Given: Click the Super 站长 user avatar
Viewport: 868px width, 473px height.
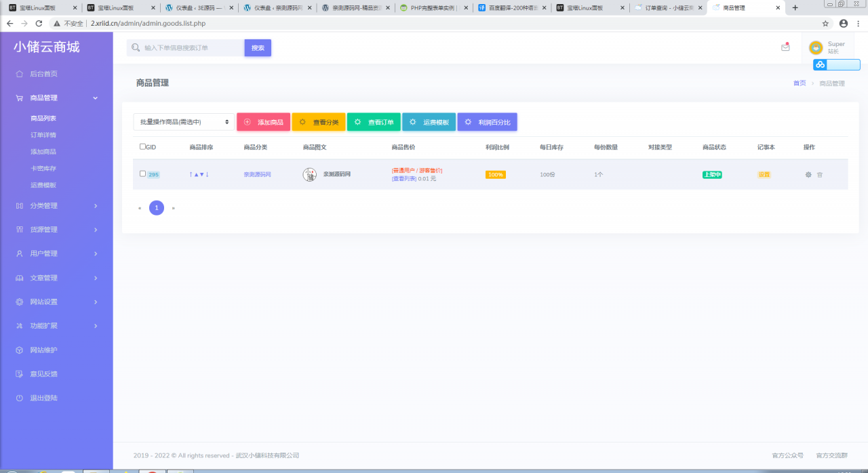Looking at the screenshot, I should [x=816, y=48].
